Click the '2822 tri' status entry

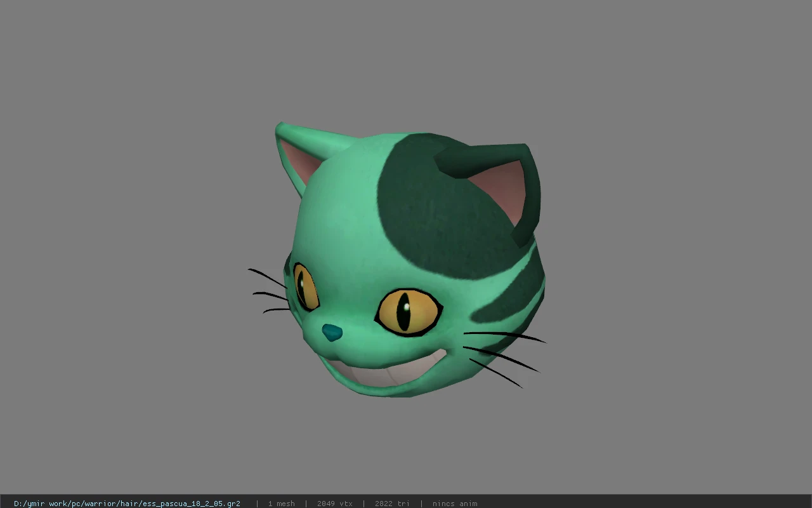pyautogui.click(x=393, y=504)
